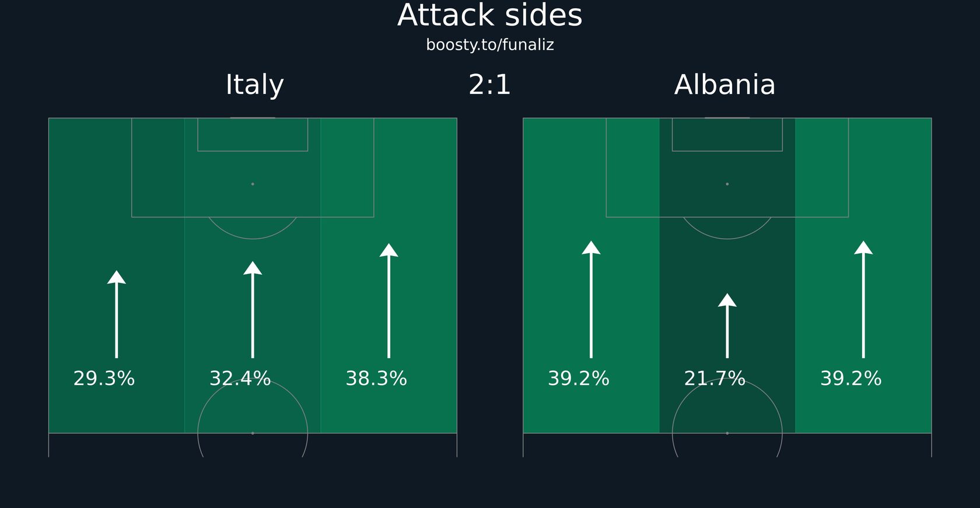
Task: Click the Attack sides title
Action: [490, 15]
